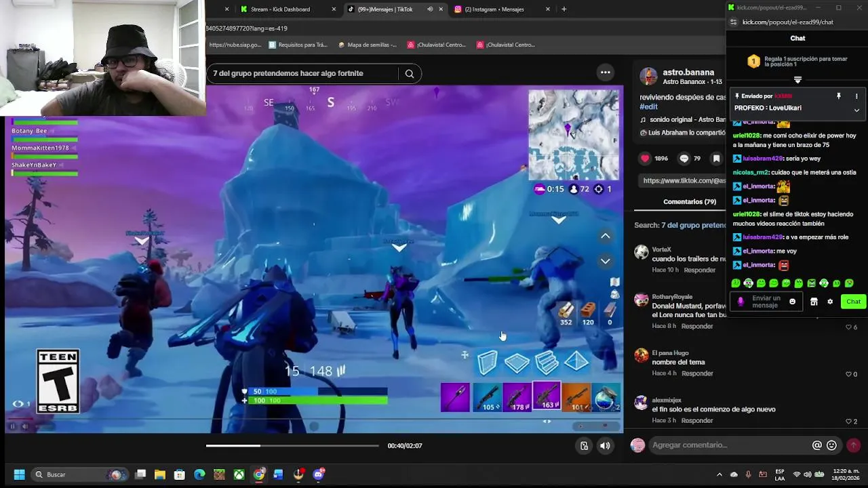Viewport: 868px width, 488px height.
Task: Toggle the picture-in-picture button beside the volume
Action: 584,445
